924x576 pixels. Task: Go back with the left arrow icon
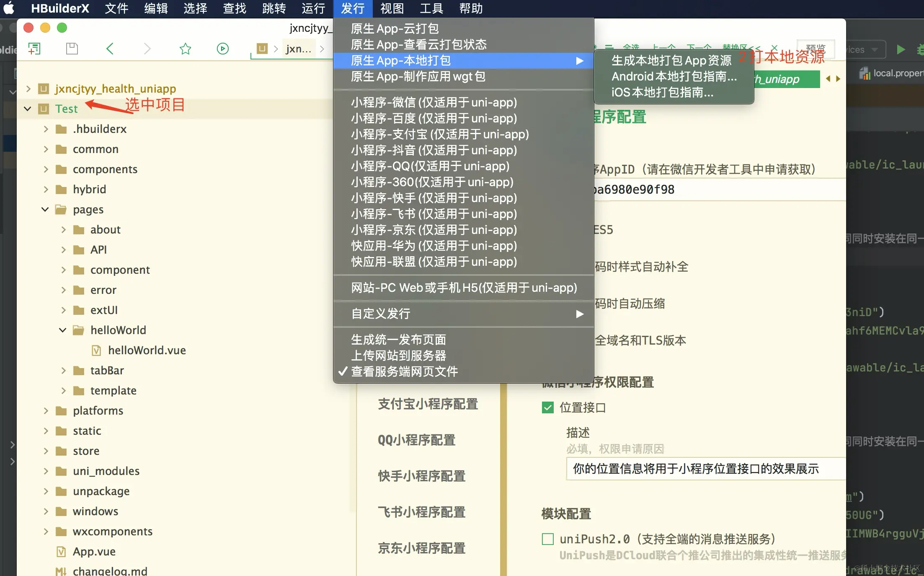click(110, 49)
